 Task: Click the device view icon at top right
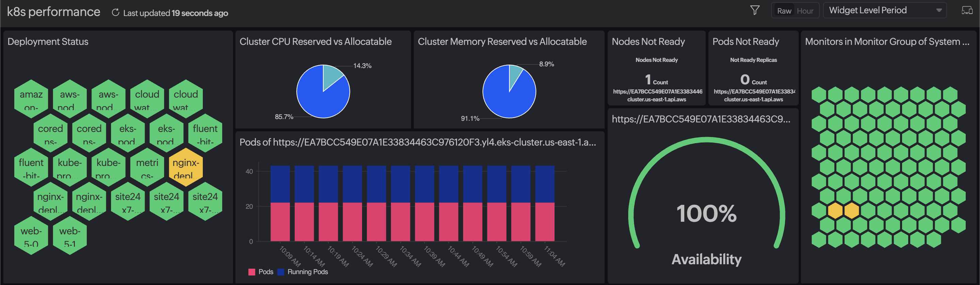click(x=967, y=10)
